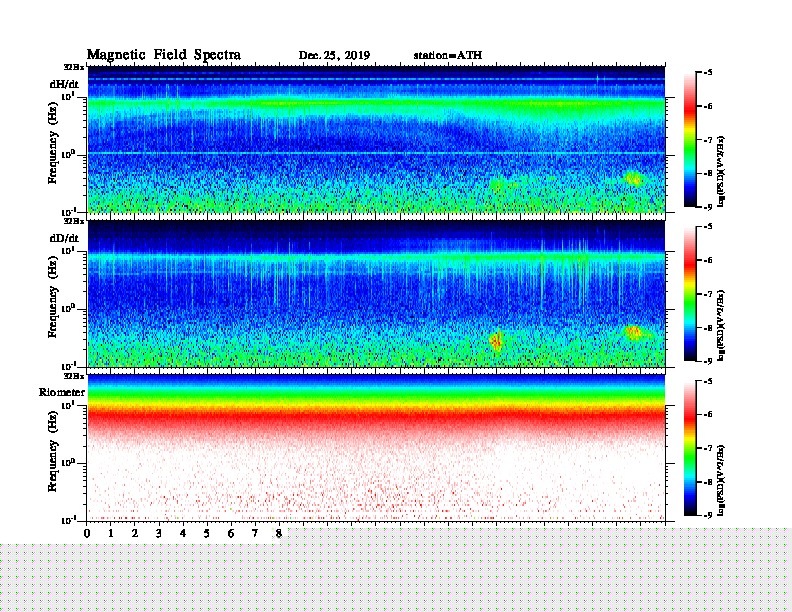Click the 10^1 frequency tick of dH/dt panel
This screenshot has width=792, height=612.
tap(69, 96)
